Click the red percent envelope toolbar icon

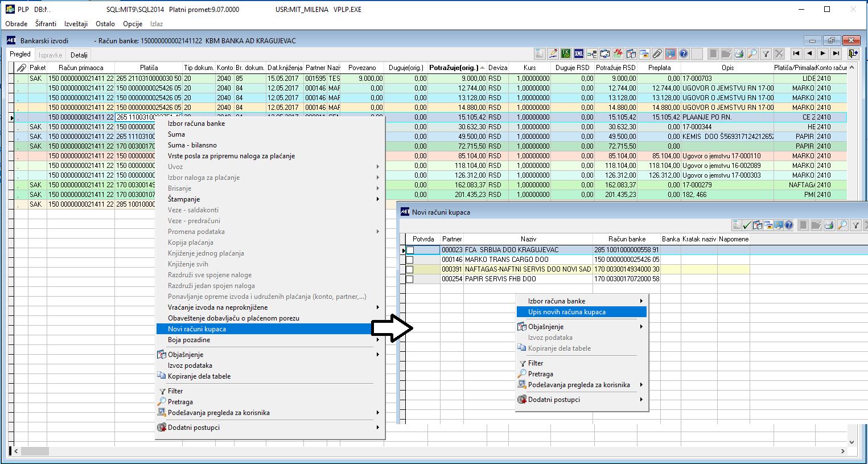click(618, 54)
